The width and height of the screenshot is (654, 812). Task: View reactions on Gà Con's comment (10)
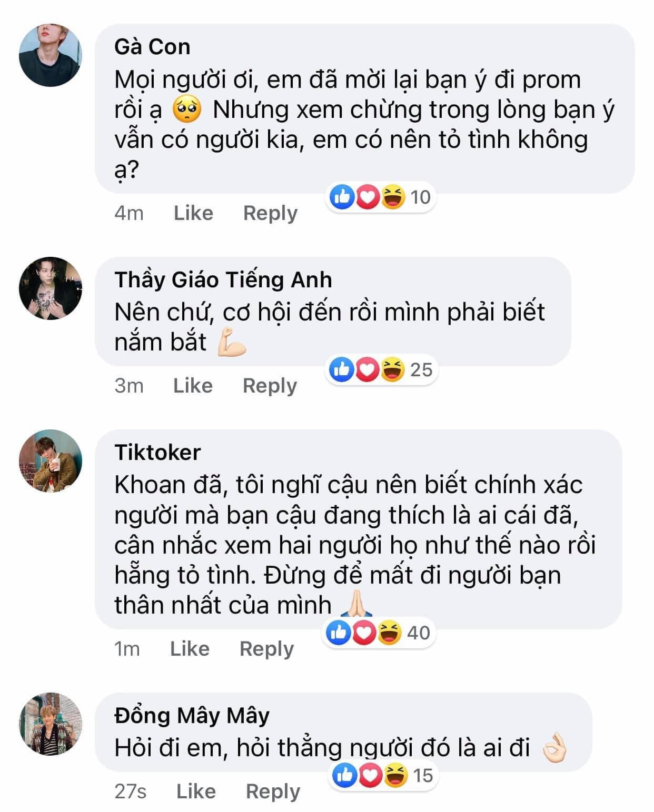click(x=380, y=197)
